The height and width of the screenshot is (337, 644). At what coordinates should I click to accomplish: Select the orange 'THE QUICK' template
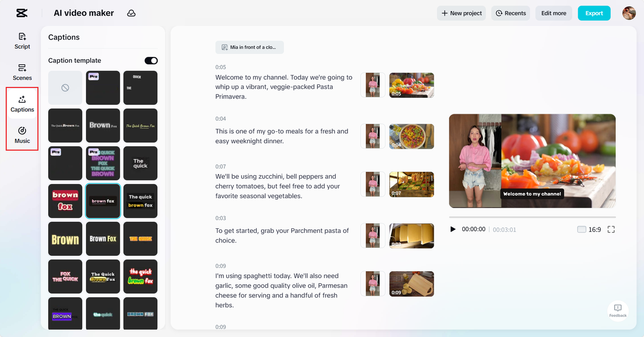click(x=140, y=239)
